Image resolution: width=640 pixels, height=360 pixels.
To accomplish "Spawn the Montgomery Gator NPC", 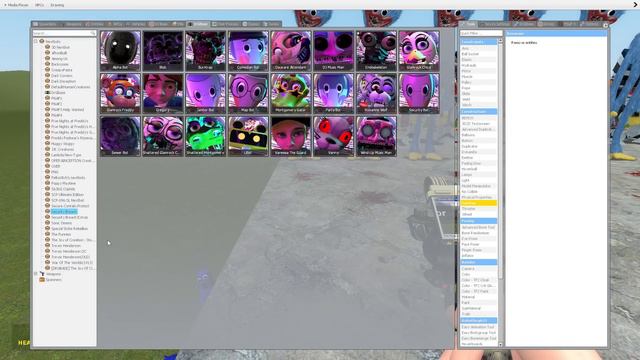I will [x=291, y=93].
